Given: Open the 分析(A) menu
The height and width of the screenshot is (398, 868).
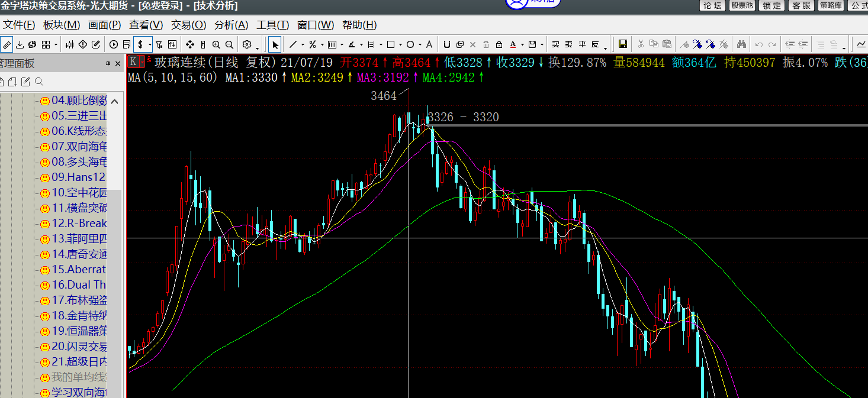Looking at the screenshot, I should click(231, 25).
